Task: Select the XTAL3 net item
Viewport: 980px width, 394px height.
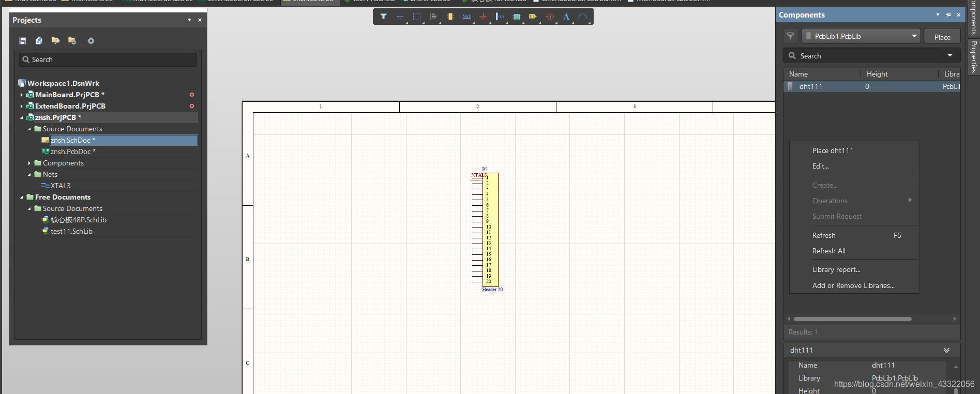Action: (61, 186)
